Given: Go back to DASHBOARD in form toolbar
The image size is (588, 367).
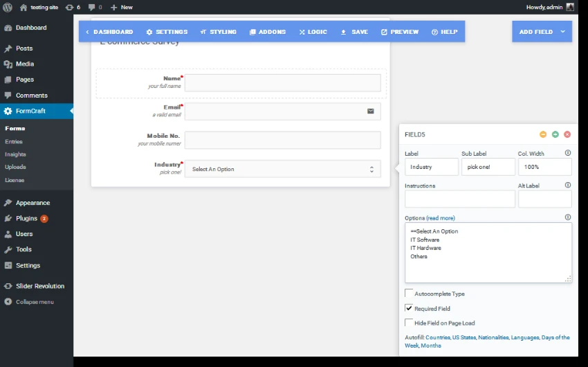Looking at the screenshot, I should pyautogui.click(x=109, y=32).
